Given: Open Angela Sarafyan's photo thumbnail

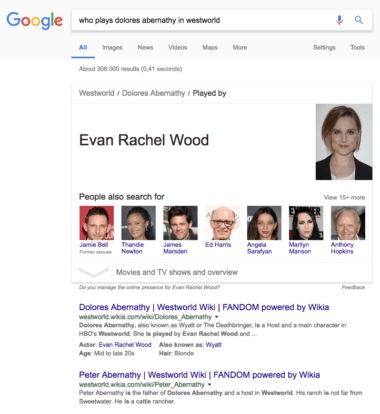Looking at the screenshot, I should 264,223.
